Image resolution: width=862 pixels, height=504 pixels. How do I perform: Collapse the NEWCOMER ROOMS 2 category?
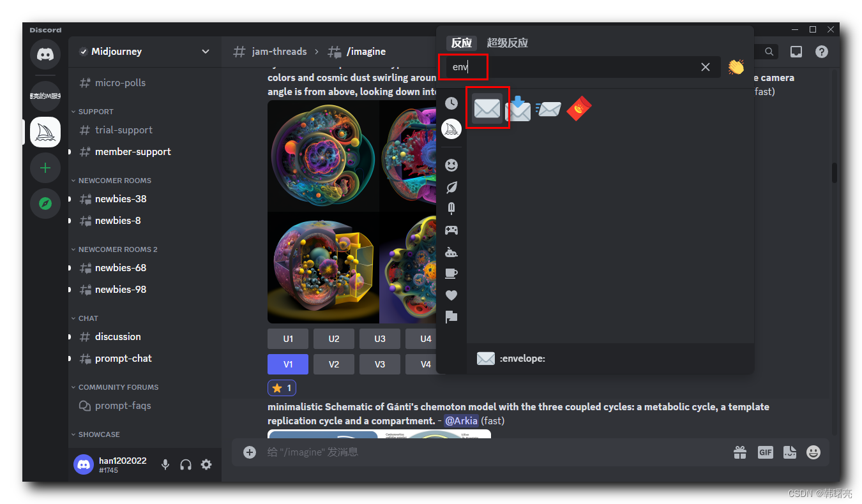[x=114, y=249]
